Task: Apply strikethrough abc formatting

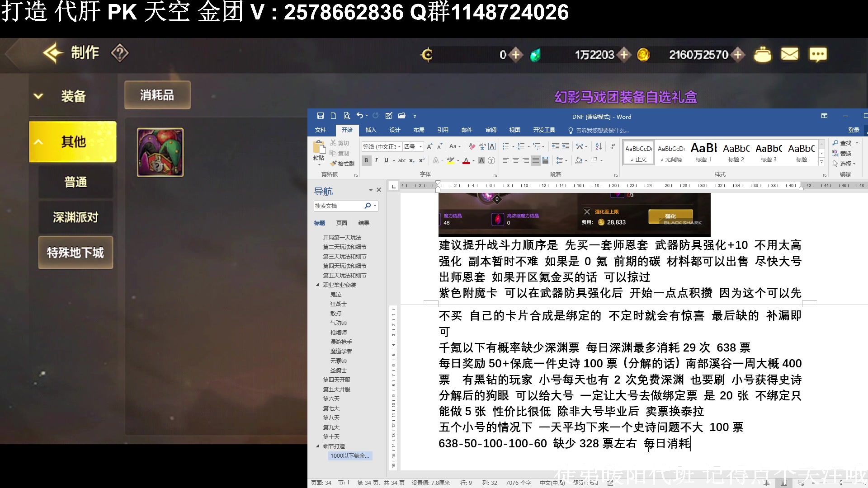Action: point(401,160)
